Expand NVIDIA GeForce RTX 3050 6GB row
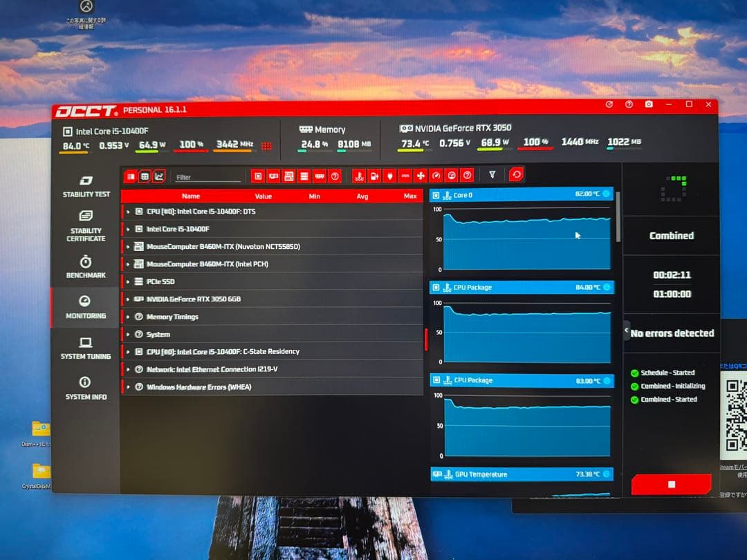The height and width of the screenshot is (560, 747). coord(272,299)
